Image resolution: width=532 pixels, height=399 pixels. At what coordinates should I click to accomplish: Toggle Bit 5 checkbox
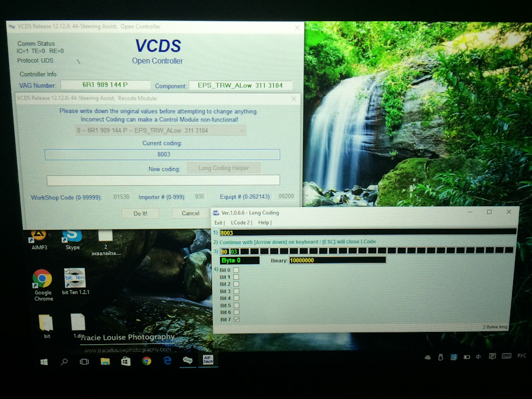pyautogui.click(x=237, y=305)
